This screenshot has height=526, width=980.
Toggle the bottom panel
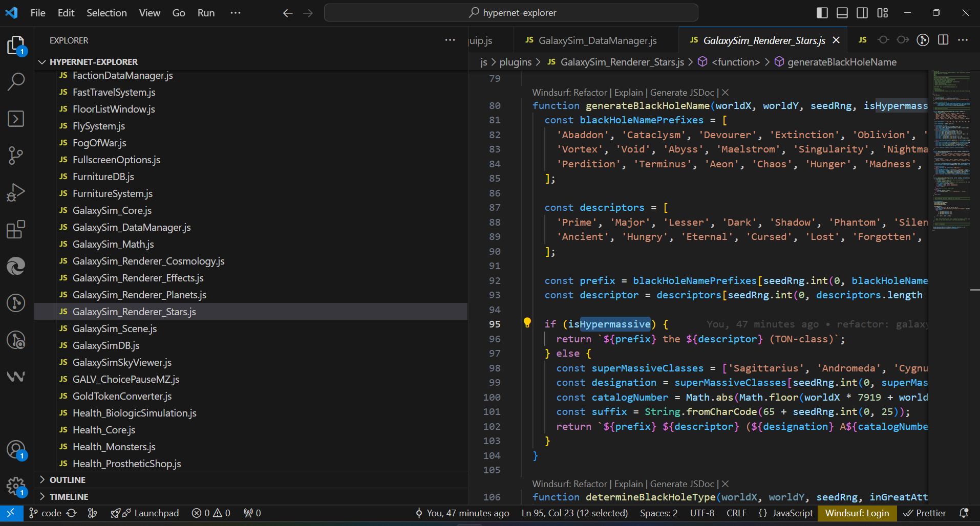842,13
